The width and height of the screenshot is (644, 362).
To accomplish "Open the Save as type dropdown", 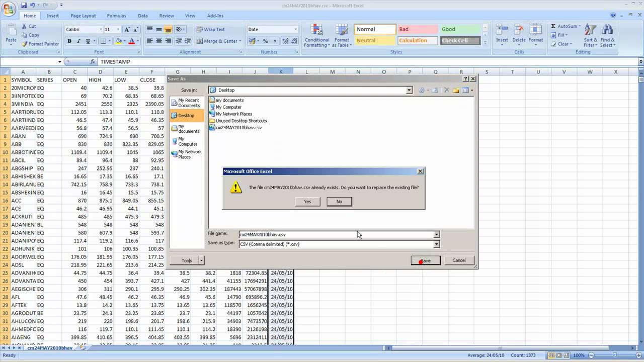I will coord(436,244).
